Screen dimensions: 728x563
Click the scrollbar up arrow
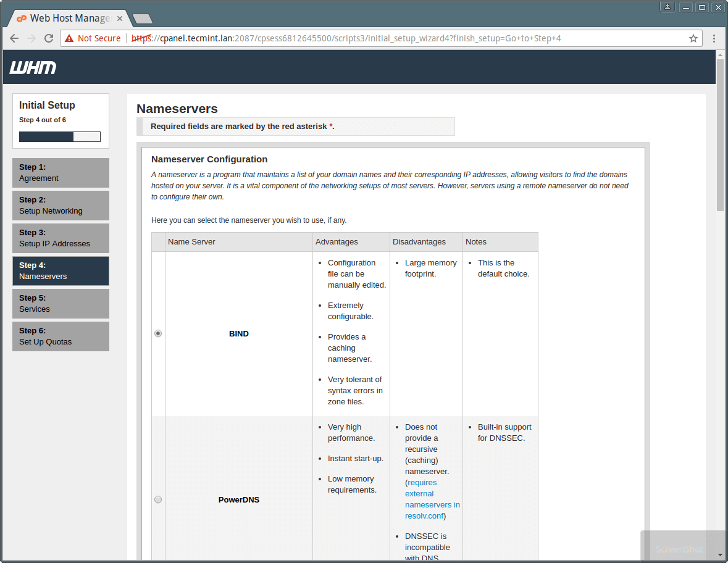pyautogui.click(x=720, y=55)
